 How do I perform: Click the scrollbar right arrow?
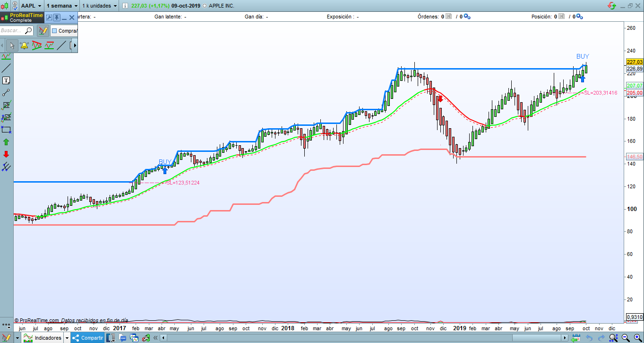coord(565,338)
